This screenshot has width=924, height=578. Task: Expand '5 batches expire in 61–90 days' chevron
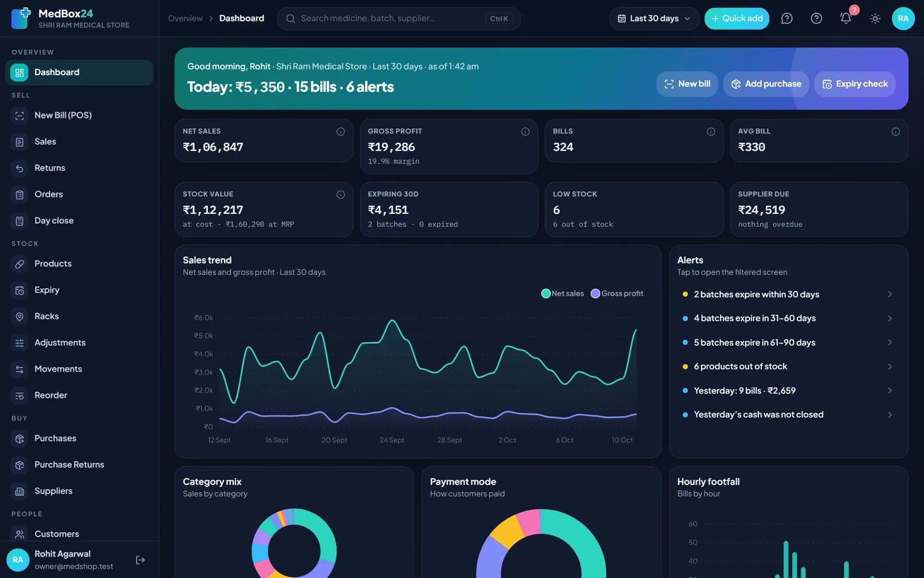(x=890, y=342)
